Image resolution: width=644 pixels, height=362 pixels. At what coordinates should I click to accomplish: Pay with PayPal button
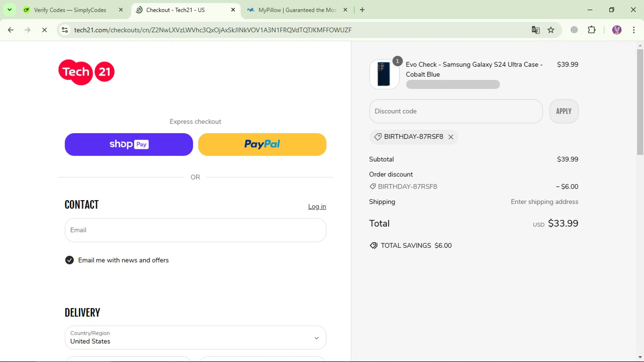pyautogui.click(x=262, y=144)
